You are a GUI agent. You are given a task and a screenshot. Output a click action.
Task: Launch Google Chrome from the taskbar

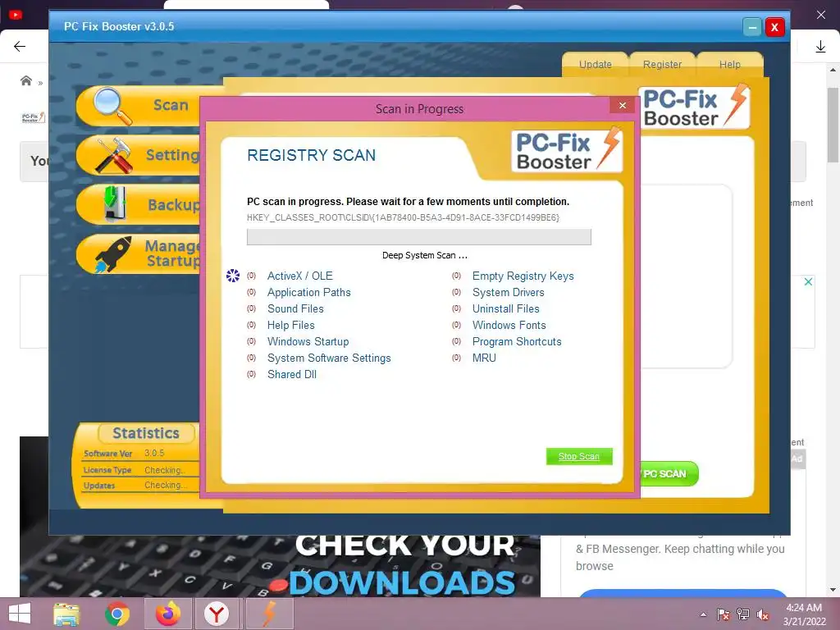pos(116,614)
